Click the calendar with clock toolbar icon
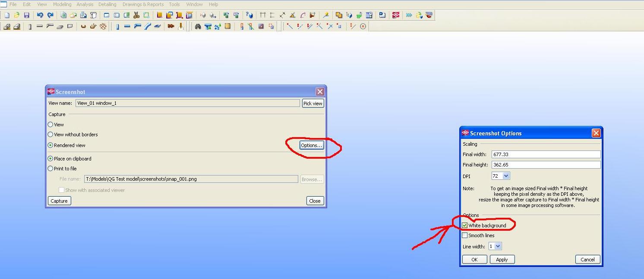Screen dimensions: 644x279 [x=369, y=15]
